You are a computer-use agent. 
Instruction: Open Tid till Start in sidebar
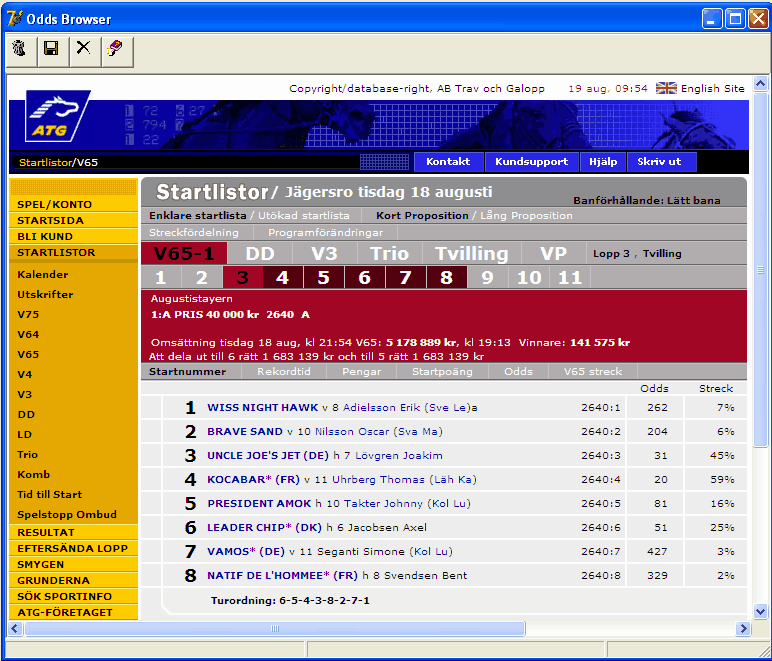(50, 495)
